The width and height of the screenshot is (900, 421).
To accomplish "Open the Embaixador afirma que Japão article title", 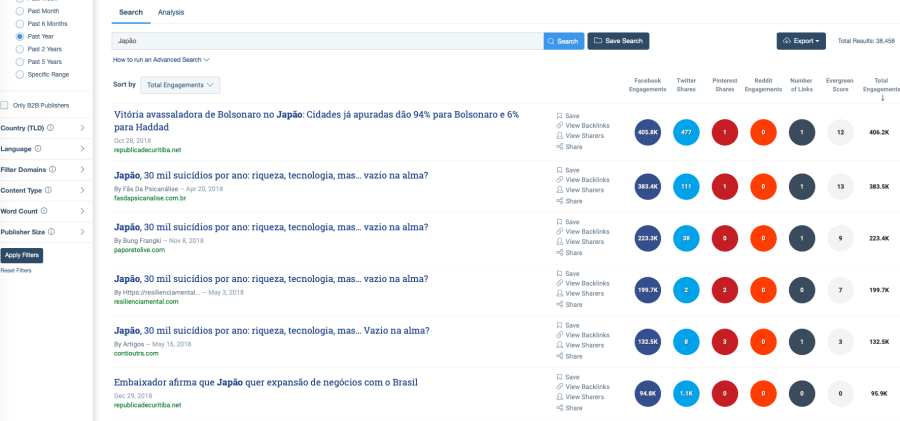I will pyautogui.click(x=266, y=383).
